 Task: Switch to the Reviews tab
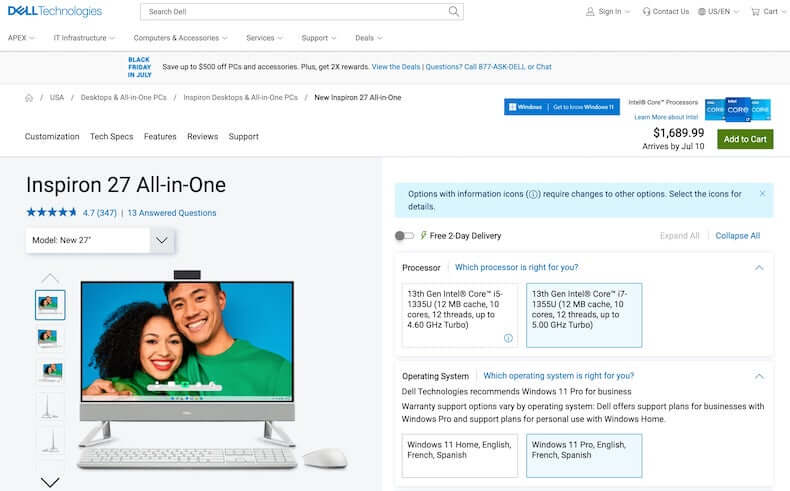[x=202, y=136]
